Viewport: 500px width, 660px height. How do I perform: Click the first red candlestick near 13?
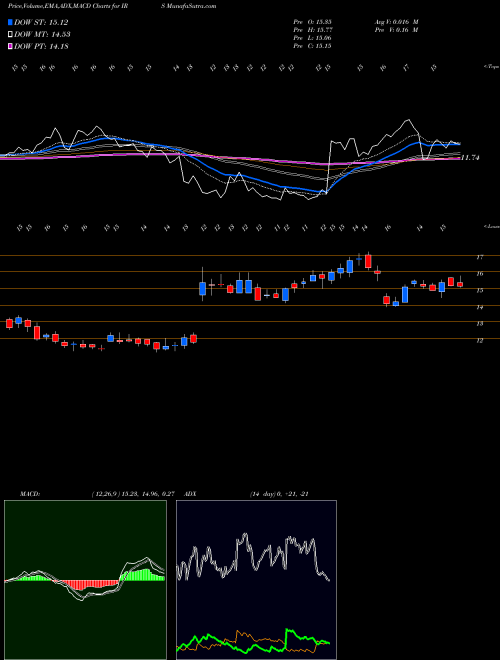pyautogui.click(x=9, y=323)
